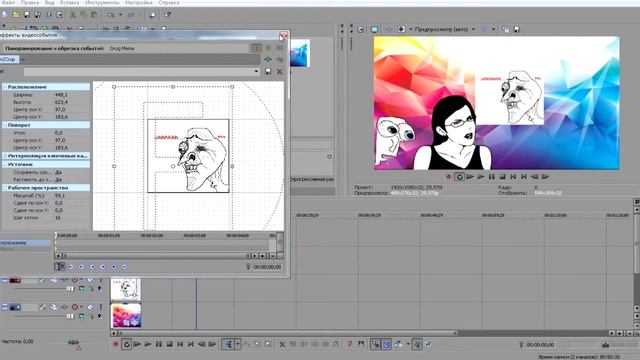640x360 pixels.
Task: Toggle Loop Playback in main transport bar
Action: click(127, 344)
